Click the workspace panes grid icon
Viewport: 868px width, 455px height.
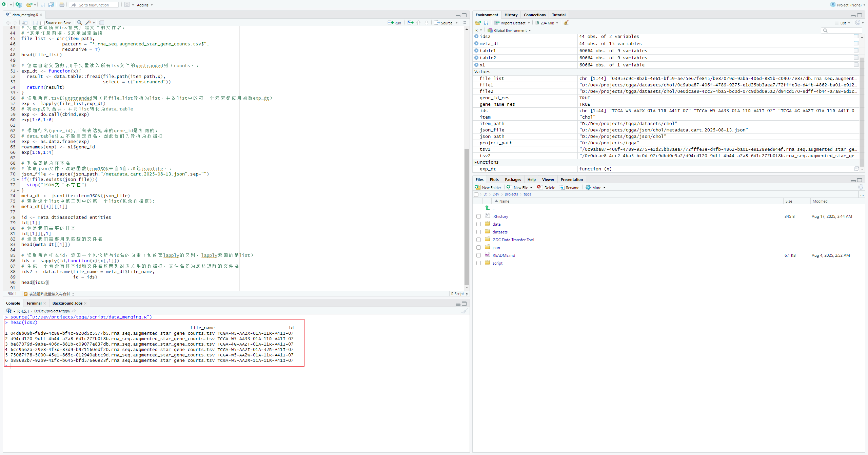pyautogui.click(x=127, y=5)
